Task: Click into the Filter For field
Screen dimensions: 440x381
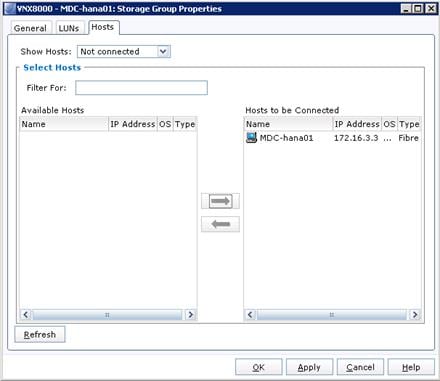Action: pyautogui.click(x=141, y=88)
